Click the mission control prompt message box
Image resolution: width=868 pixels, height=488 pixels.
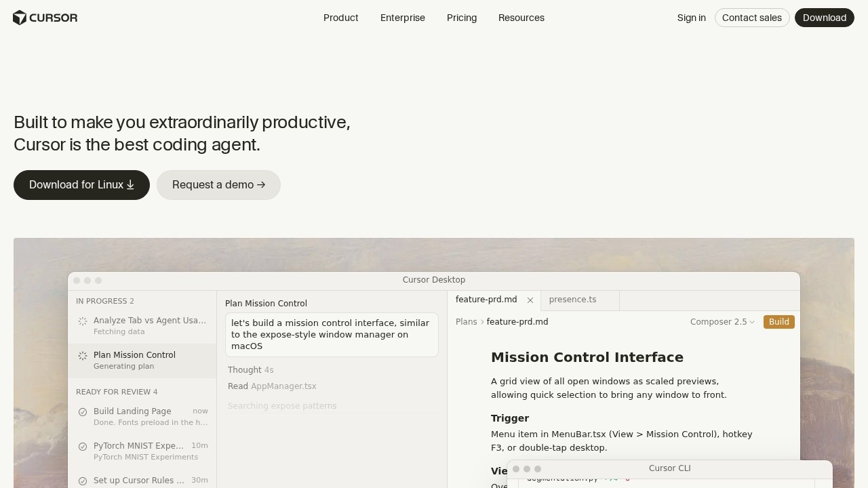pos(332,335)
